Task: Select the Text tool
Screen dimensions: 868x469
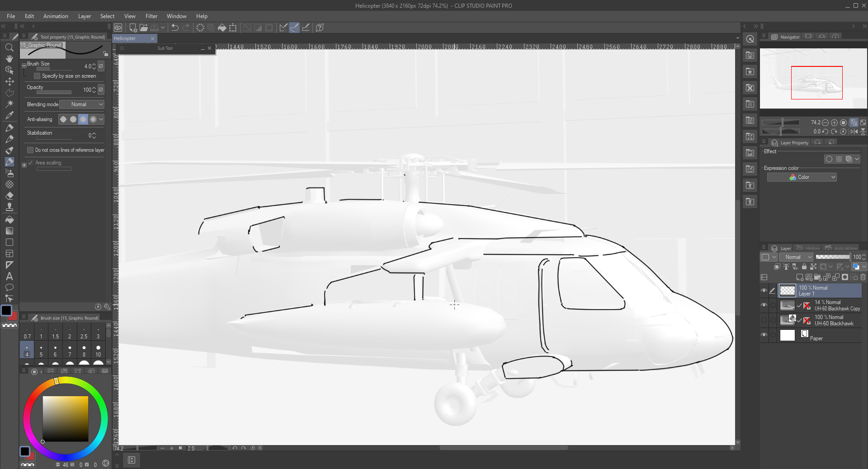Action: 9,277
